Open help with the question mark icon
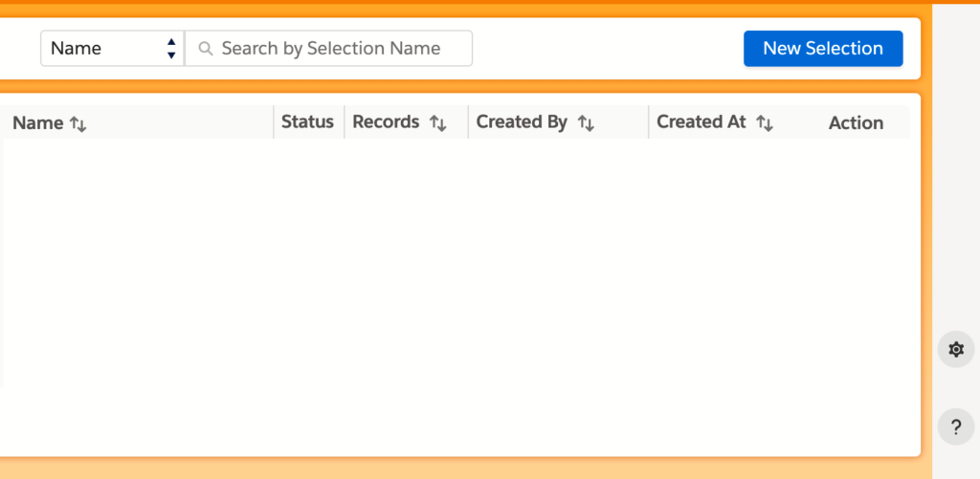 coord(955,426)
